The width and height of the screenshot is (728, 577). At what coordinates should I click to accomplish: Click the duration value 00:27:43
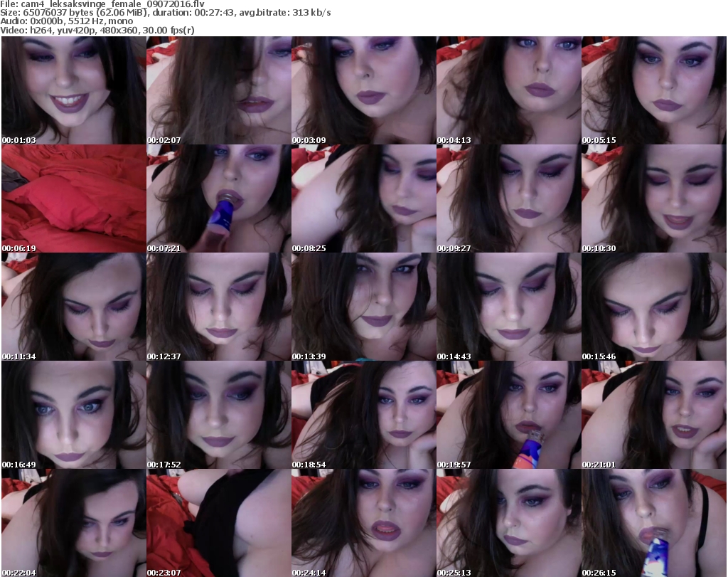click(x=214, y=13)
